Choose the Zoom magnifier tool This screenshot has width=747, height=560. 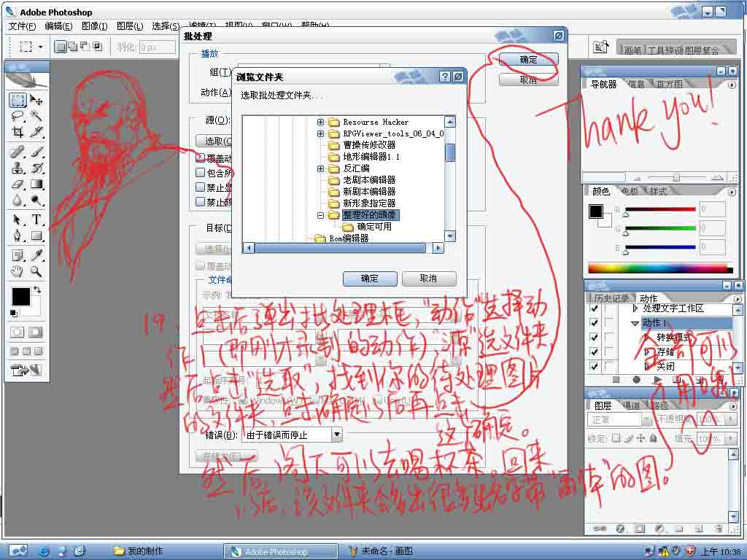(36, 272)
